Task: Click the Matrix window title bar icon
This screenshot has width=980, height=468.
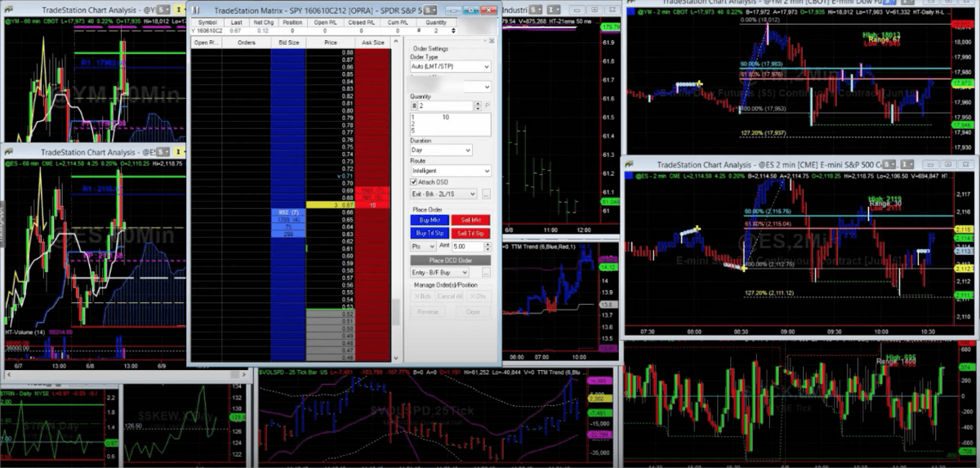Action: pos(195,10)
